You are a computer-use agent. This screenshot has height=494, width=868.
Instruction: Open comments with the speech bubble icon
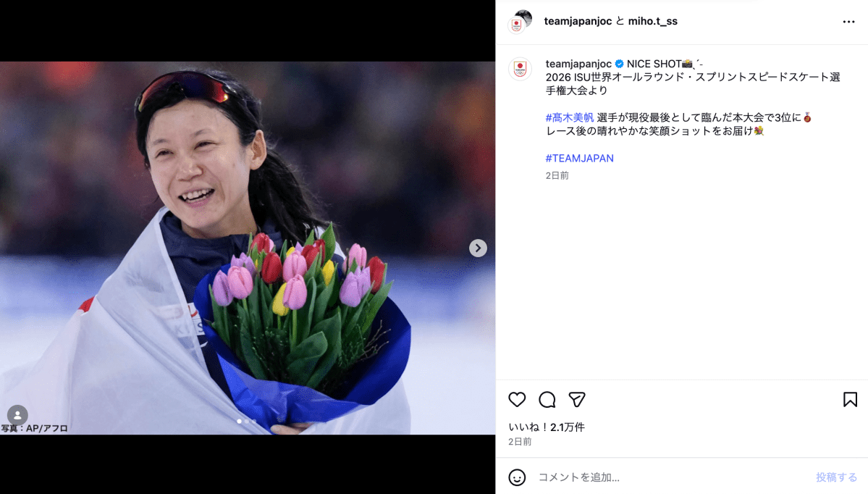click(x=547, y=399)
